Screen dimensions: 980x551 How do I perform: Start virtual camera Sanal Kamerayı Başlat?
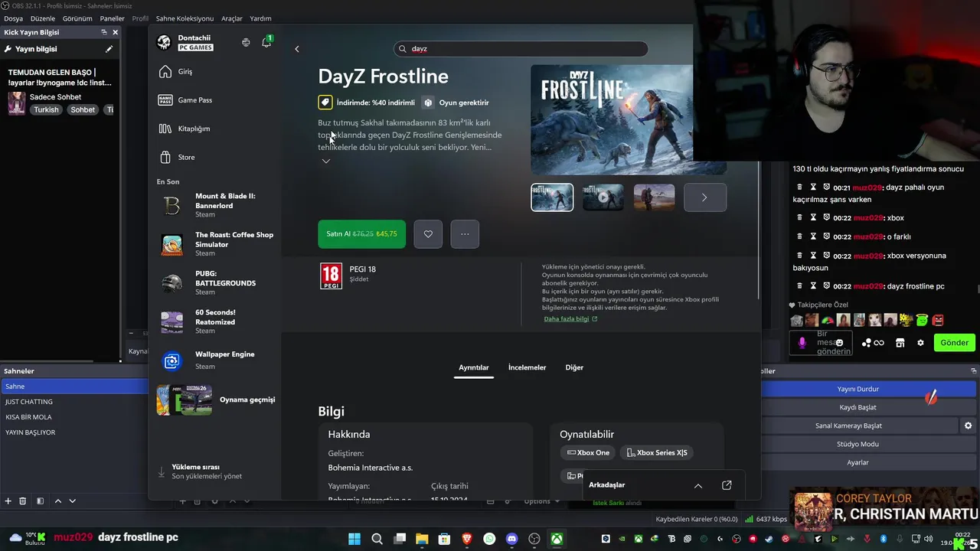pos(857,425)
